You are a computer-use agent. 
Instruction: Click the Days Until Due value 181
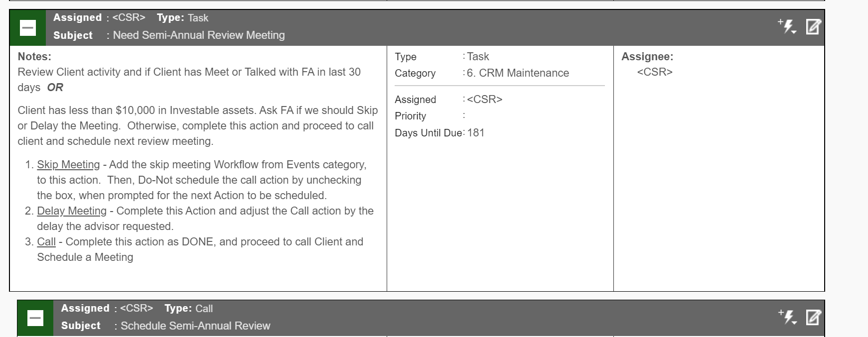[476, 133]
